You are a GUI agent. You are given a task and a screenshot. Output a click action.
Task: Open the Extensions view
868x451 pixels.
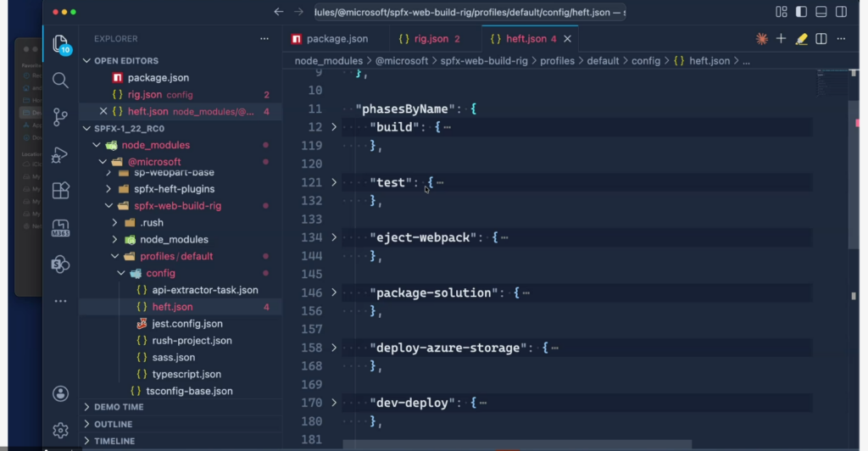[x=60, y=191]
